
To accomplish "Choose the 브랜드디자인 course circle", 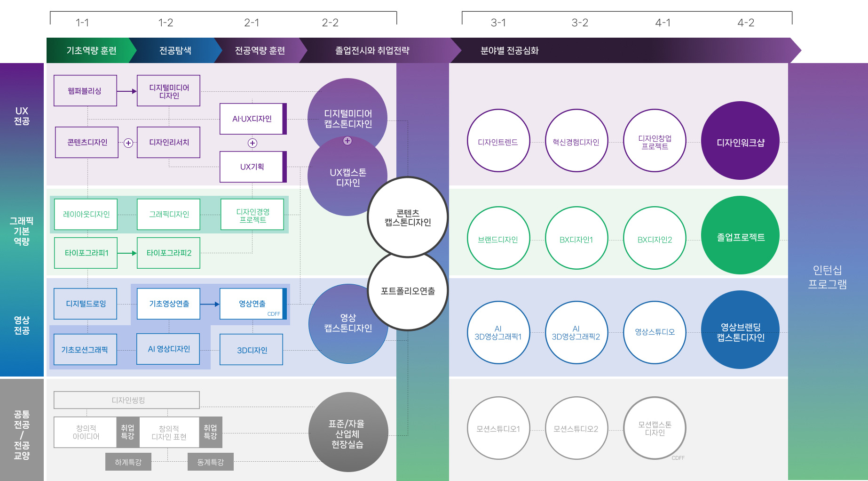I will [498, 238].
